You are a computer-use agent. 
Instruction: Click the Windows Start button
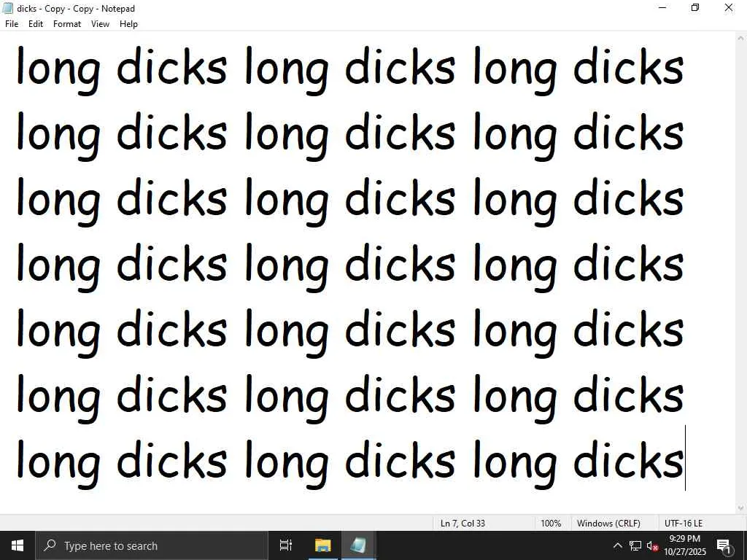18,545
